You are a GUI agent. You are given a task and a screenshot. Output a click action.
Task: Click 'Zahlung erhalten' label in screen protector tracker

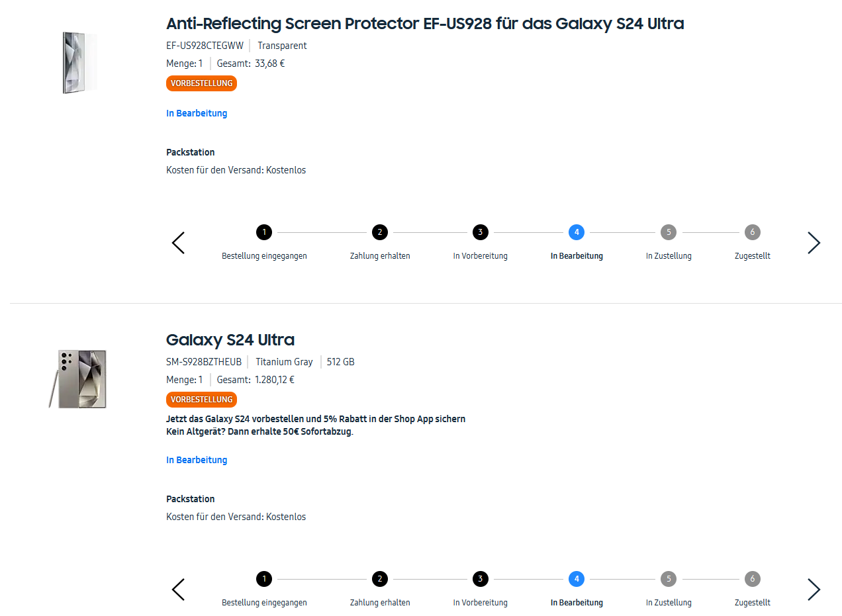click(380, 256)
